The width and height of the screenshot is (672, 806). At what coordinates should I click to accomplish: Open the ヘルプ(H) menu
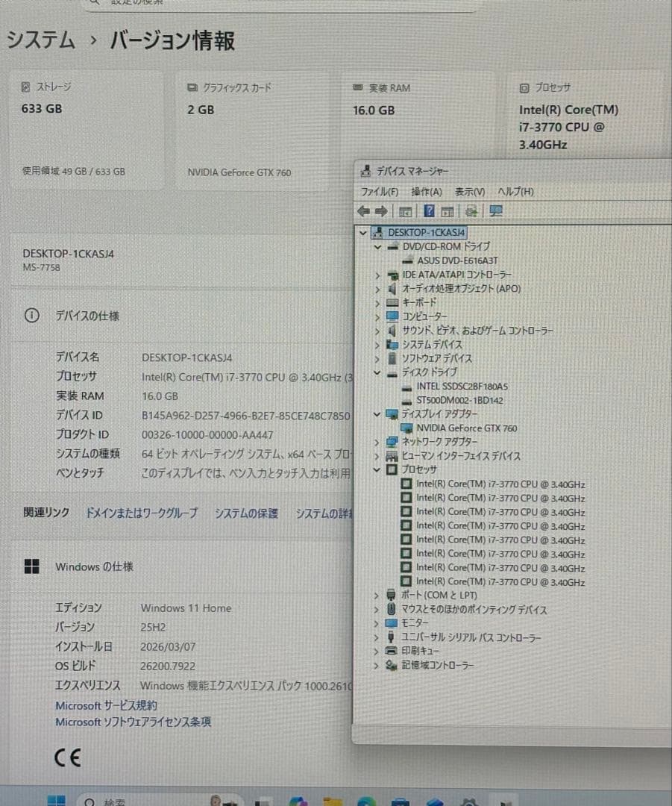(x=515, y=192)
